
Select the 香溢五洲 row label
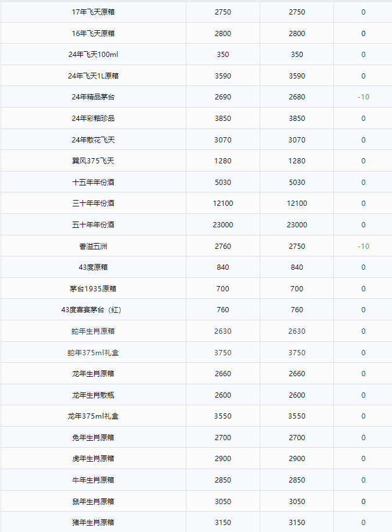(93, 246)
